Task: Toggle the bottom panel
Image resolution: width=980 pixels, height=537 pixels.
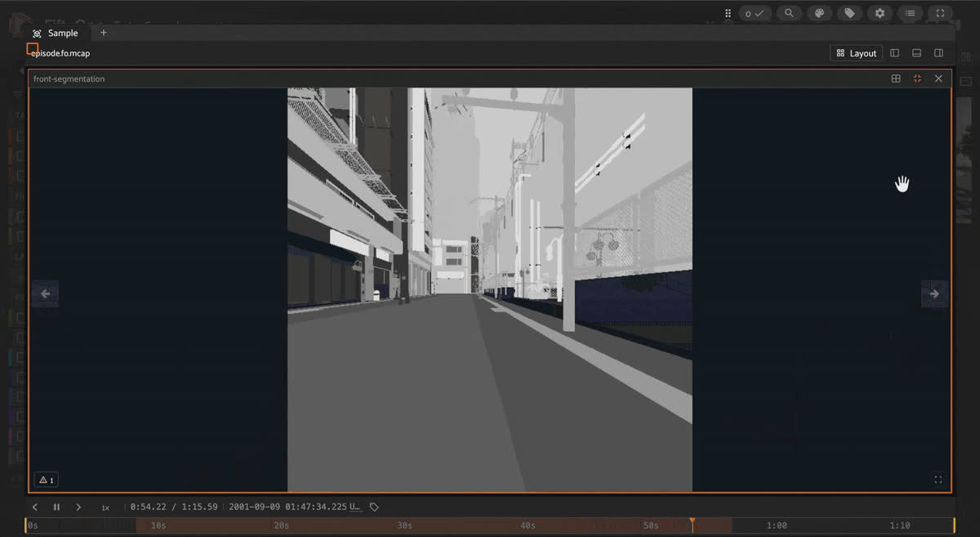Action: (x=917, y=53)
